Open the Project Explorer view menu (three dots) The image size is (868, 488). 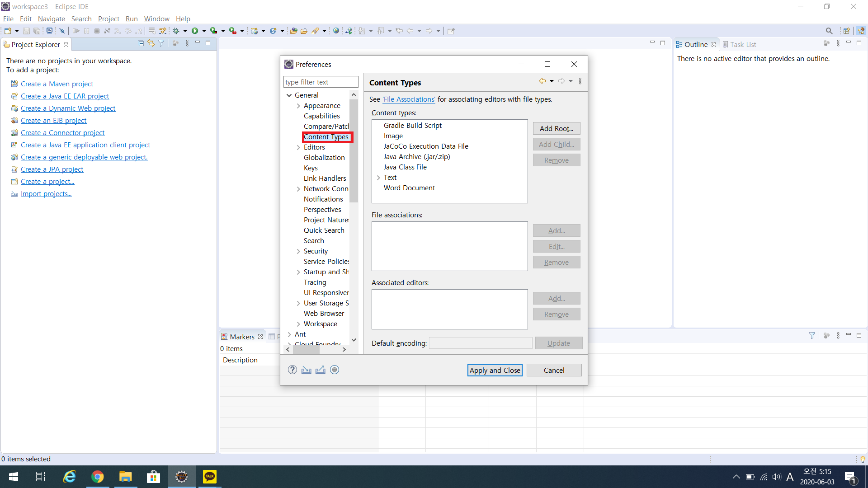click(187, 43)
